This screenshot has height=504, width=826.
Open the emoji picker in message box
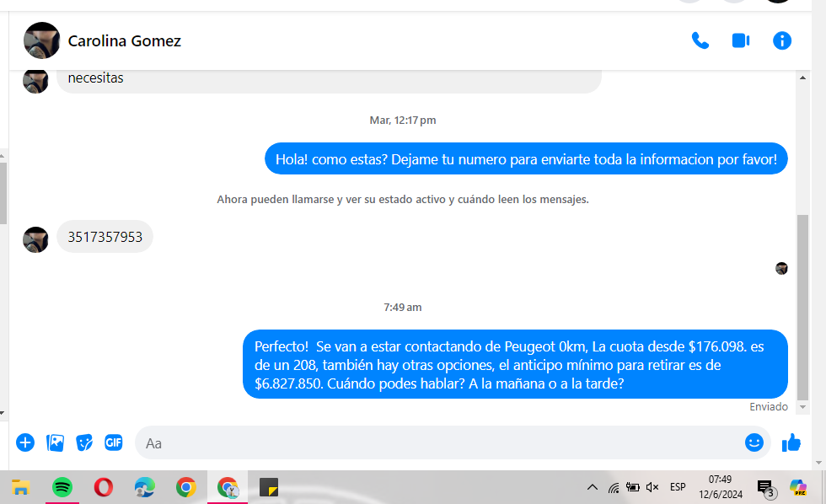(x=754, y=442)
